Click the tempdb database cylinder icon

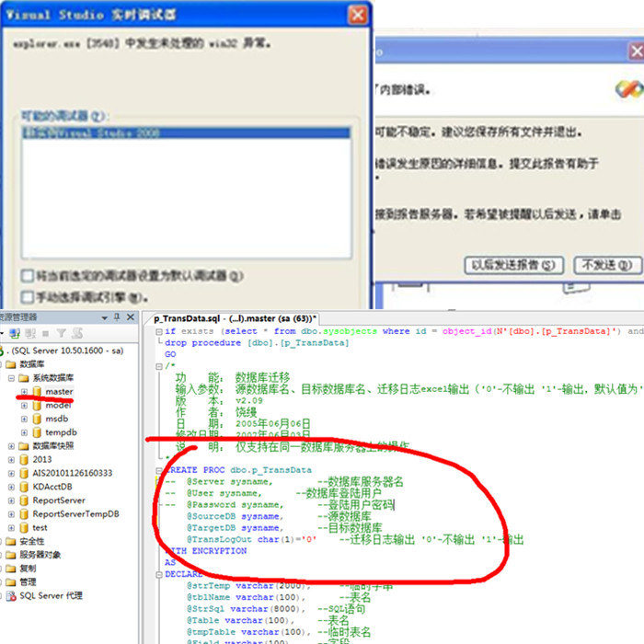(x=37, y=432)
